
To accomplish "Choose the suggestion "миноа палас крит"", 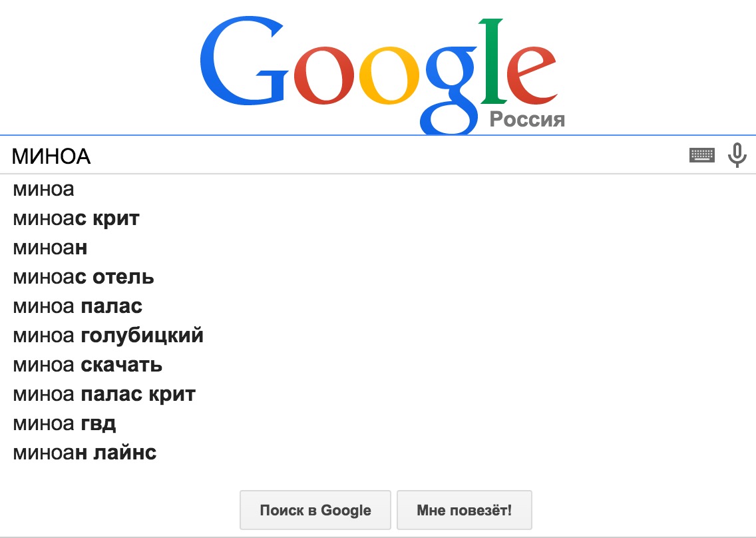I will 104,394.
